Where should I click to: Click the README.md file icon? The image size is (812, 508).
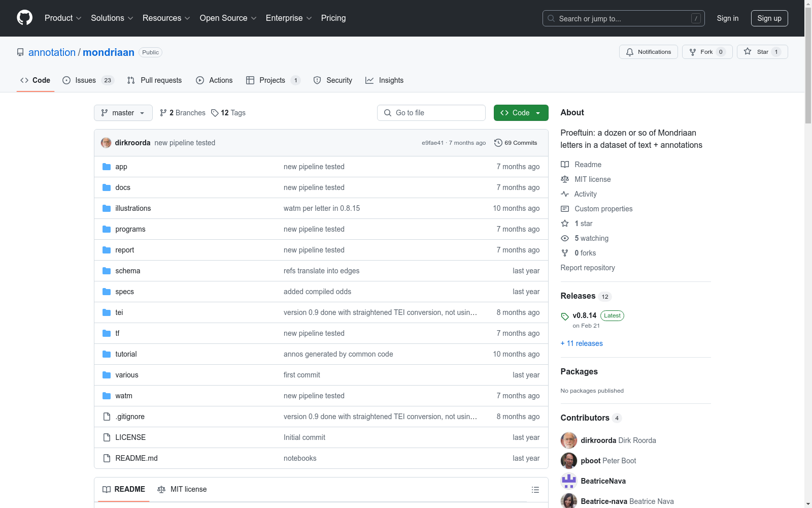coord(107,458)
